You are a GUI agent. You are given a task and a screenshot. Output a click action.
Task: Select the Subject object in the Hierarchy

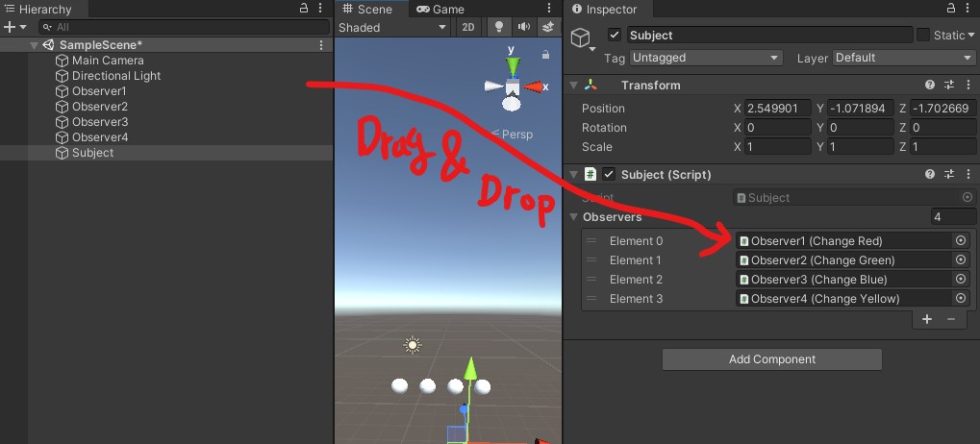pyautogui.click(x=92, y=153)
